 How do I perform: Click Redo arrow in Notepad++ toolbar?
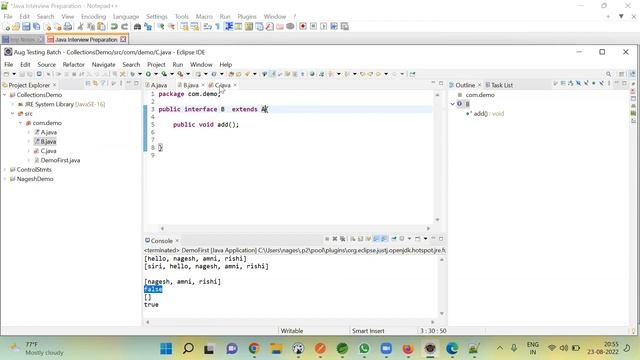(x=124, y=27)
